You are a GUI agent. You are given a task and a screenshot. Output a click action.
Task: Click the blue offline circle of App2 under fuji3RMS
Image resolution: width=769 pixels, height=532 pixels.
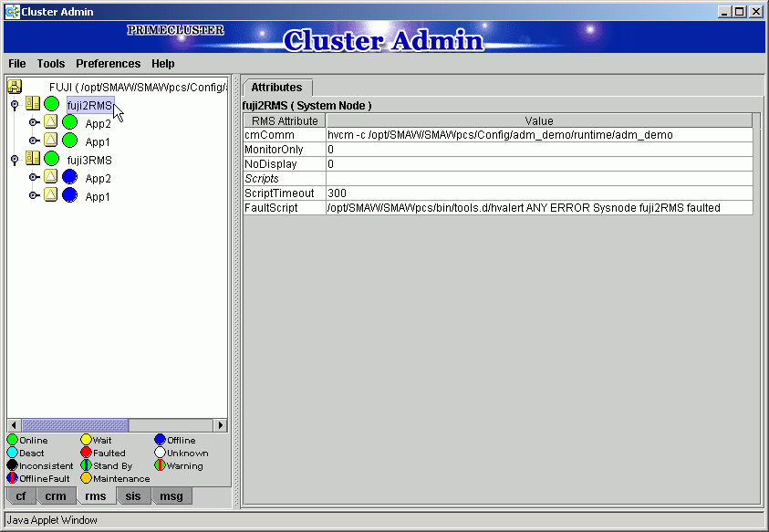pos(70,177)
